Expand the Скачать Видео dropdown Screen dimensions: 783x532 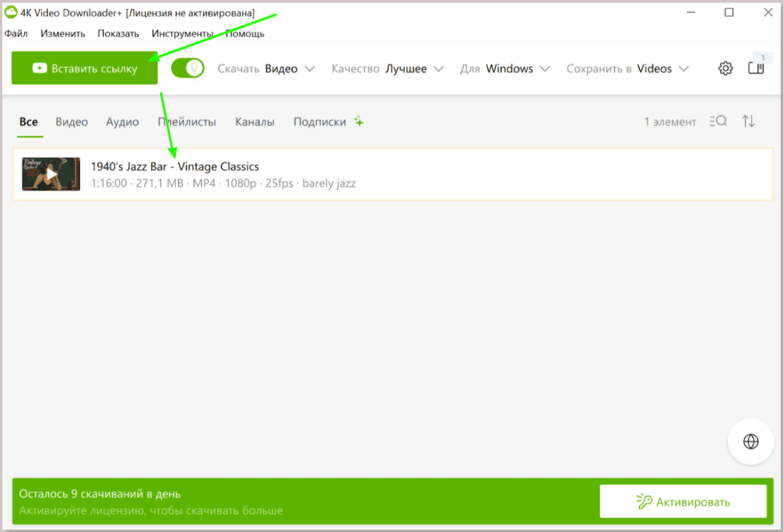pyautogui.click(x=266, y=69)
